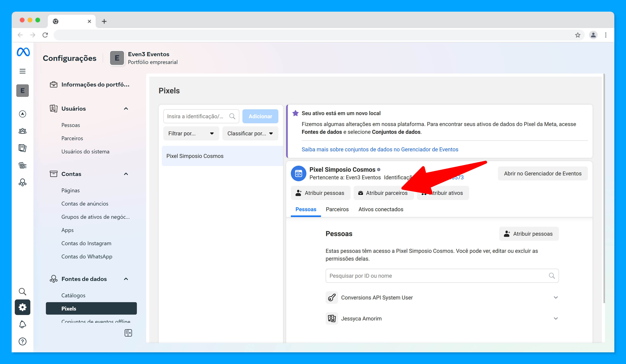
Task: Click the help question mark icon
Action: click(x=23, y=342)
